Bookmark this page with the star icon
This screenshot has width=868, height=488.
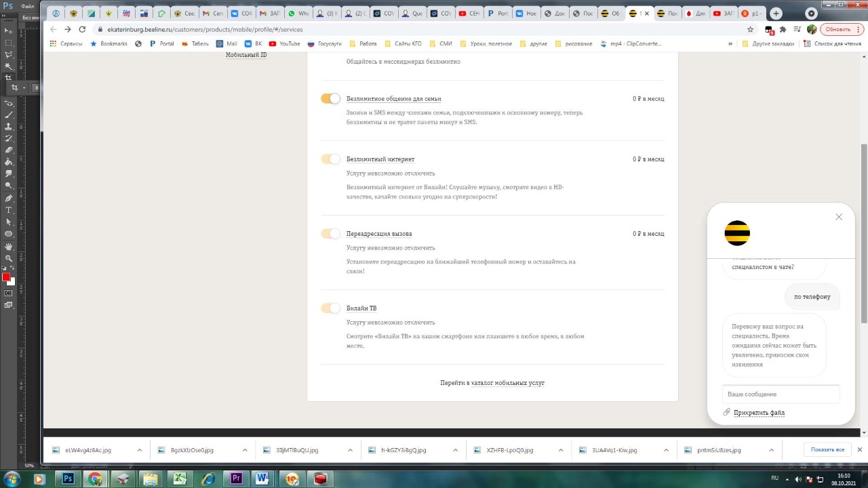(750, 29)
